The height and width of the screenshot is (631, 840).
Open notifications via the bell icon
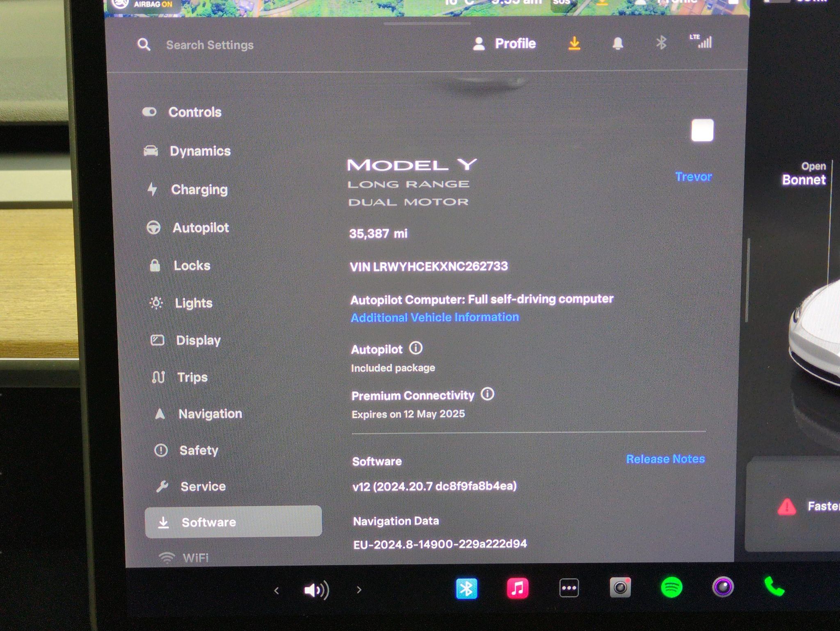618,43
